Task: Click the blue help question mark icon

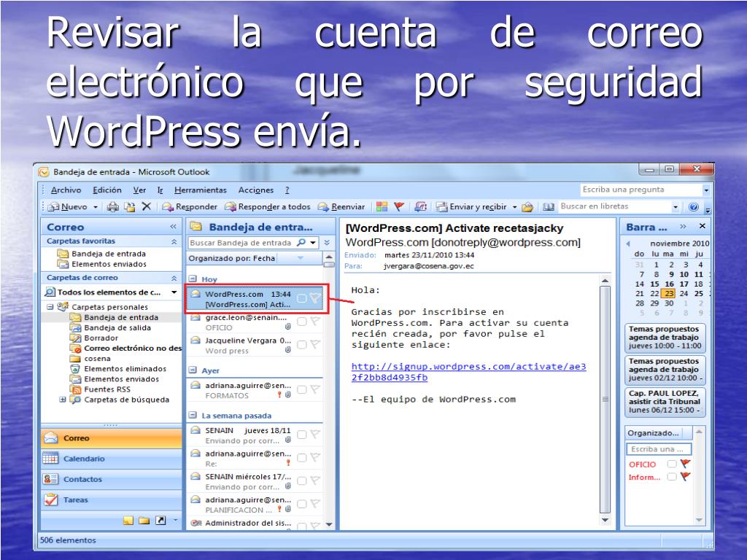Action: pyautogui.click(x=694, y=206)
